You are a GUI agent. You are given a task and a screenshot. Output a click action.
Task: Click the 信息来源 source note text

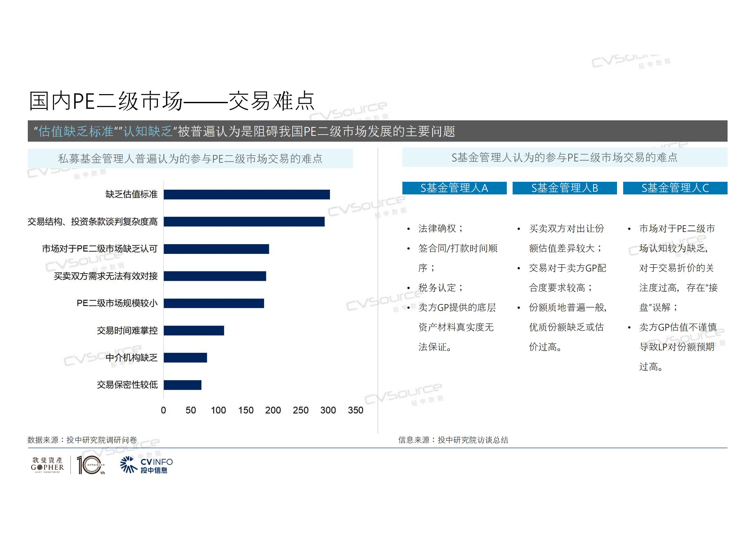(453, 440)
